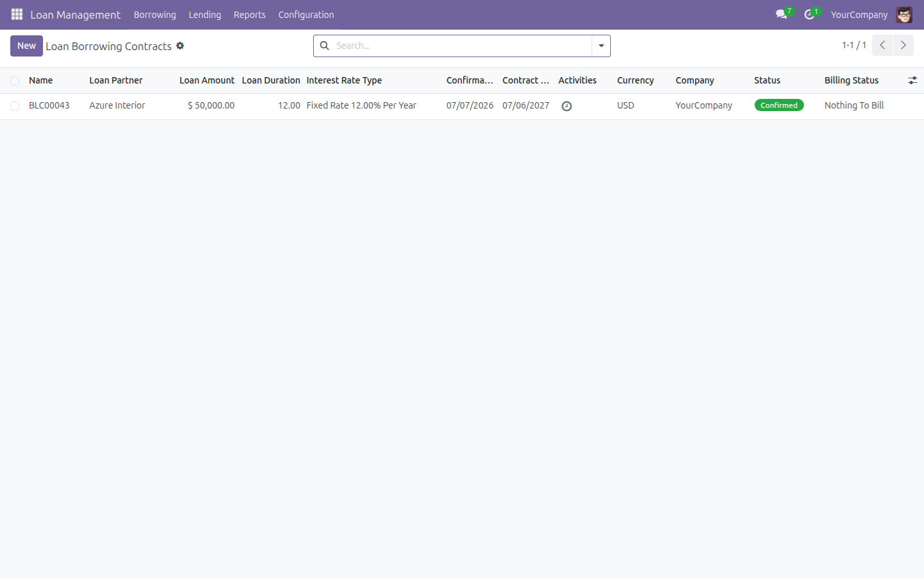Click the 12.00 duration cell
The image size is (924, 578).
coord(289,105)
